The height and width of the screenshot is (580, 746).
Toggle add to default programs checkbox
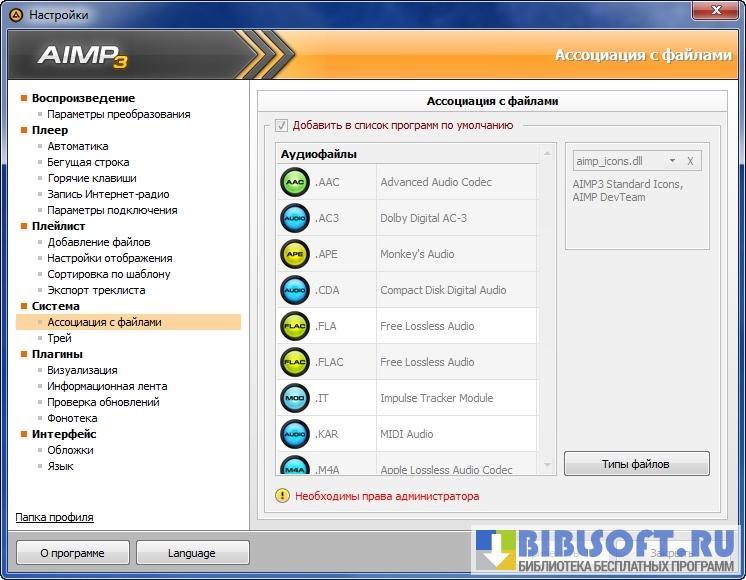point(282,125)
